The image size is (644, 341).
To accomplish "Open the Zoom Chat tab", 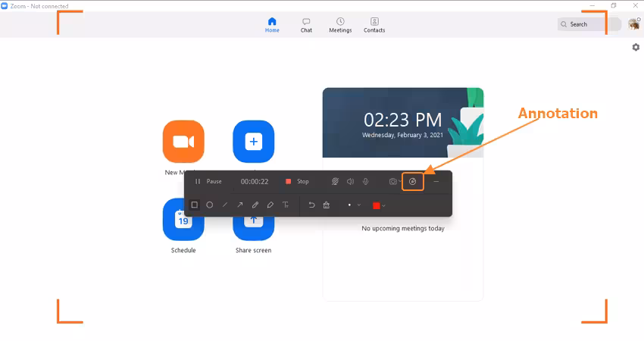I will click(306, 25).
